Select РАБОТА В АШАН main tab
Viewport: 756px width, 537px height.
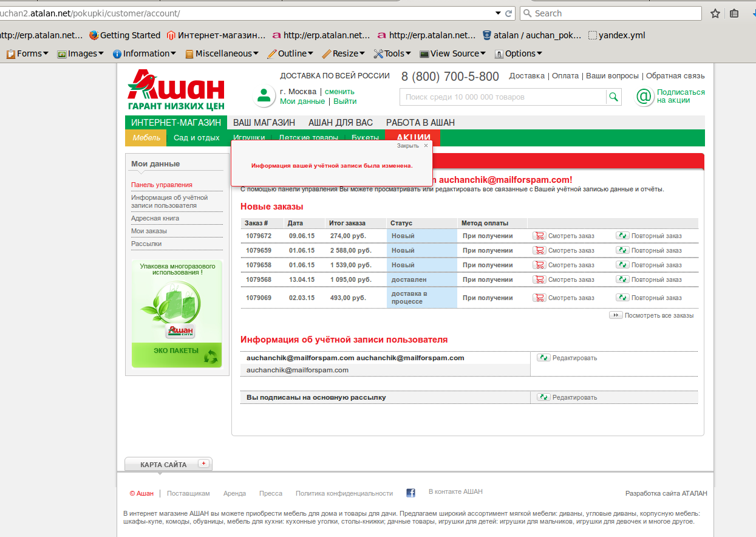420,123
